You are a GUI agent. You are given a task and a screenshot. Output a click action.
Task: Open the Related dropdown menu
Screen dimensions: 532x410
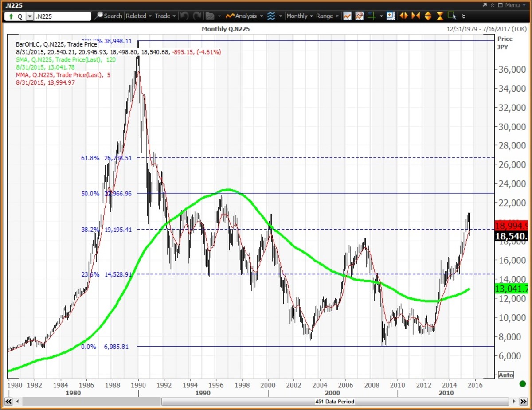click(138, 16)
